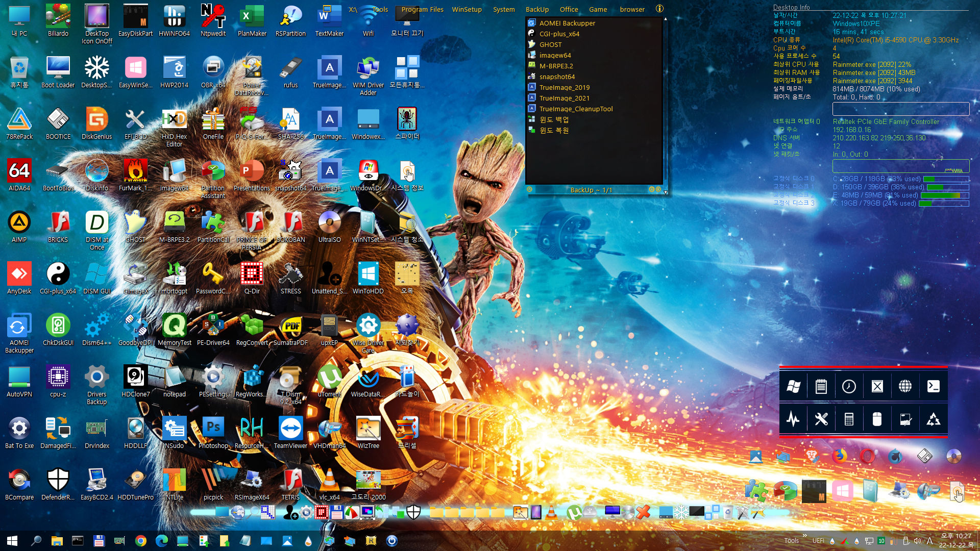Image resolution: width=980 pixels, height=551 pixels.
Task: Open the Game launcher tab
Action: tap(598, 9)
